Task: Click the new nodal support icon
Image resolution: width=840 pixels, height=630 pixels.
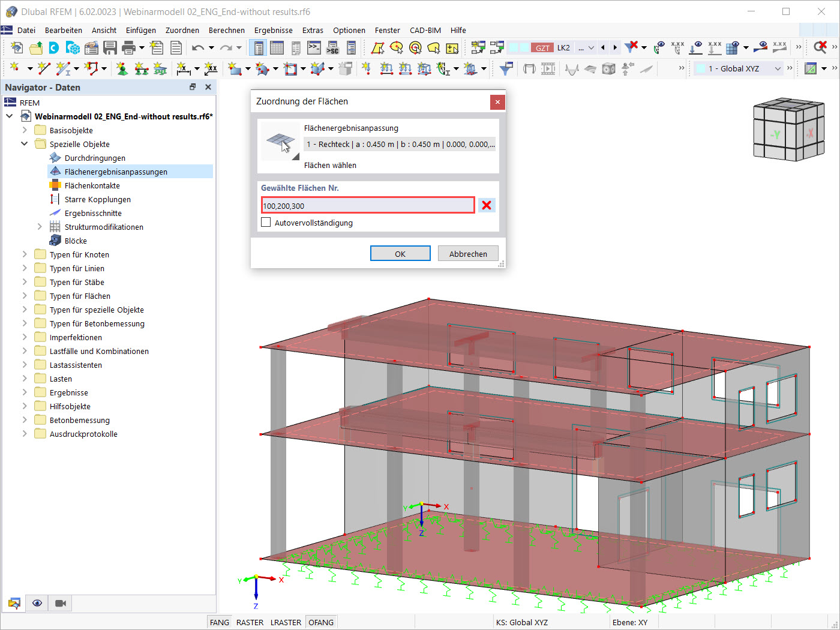Action: [x=122, y=68]
